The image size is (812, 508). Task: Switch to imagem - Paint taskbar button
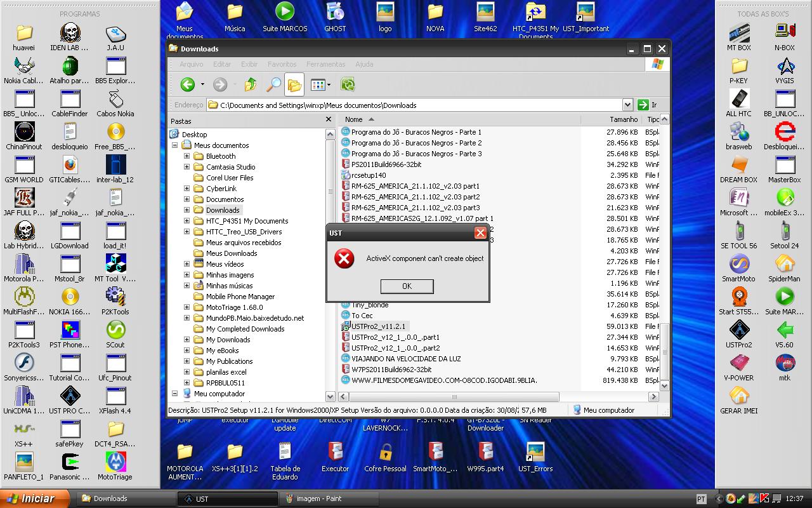[x=329, y=498]
